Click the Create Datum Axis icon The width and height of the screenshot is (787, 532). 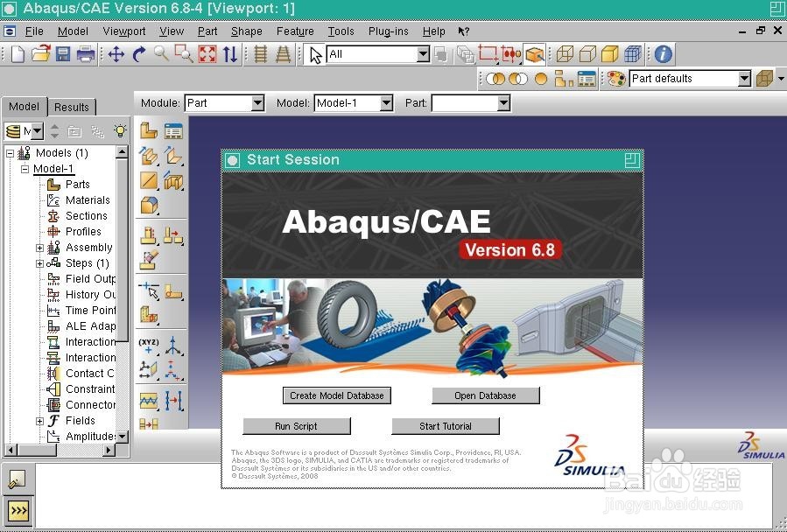[x=173, y=346]
